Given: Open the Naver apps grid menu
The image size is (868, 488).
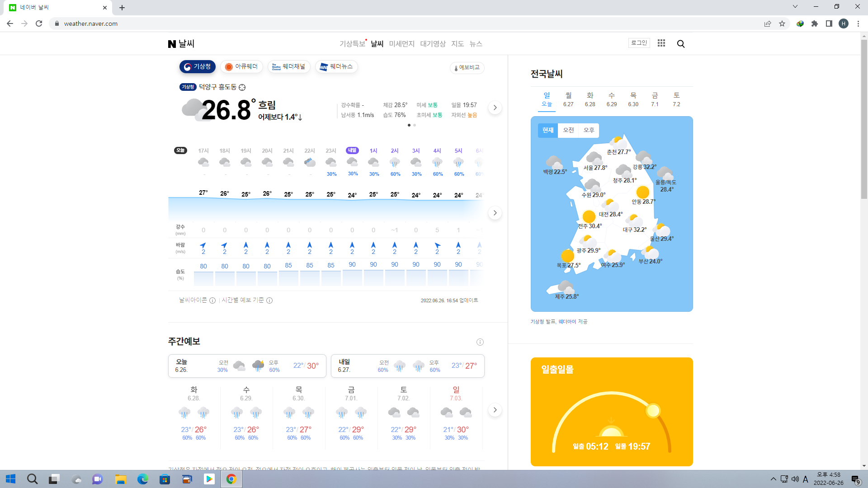Looking at the screenshot, I should coord(661,43).
